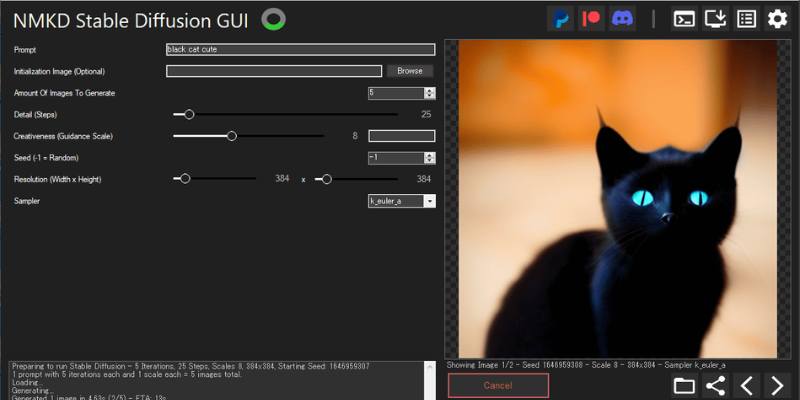This screenshot has width=800, height=400.
Task: Show the next generated image
Action: [778, 386]
